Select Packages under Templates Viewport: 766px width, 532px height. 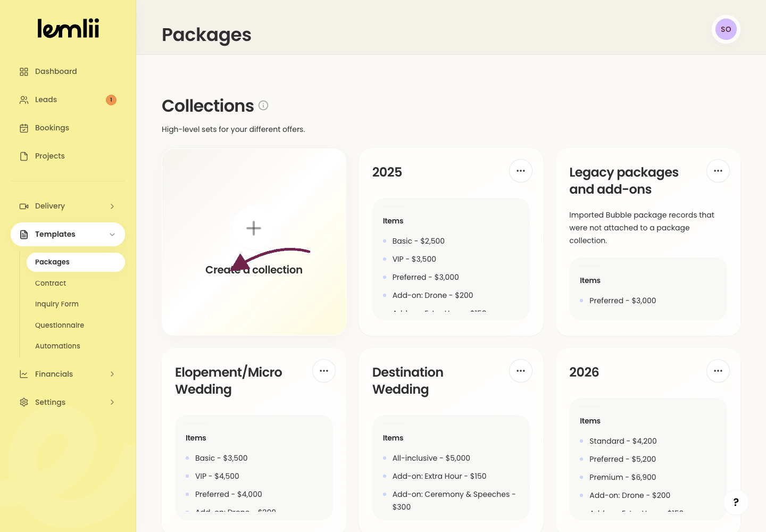click(76, 262)
